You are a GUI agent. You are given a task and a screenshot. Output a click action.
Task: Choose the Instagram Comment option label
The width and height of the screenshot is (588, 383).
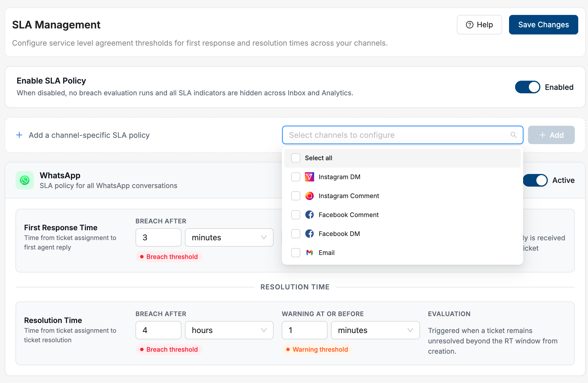349,196
